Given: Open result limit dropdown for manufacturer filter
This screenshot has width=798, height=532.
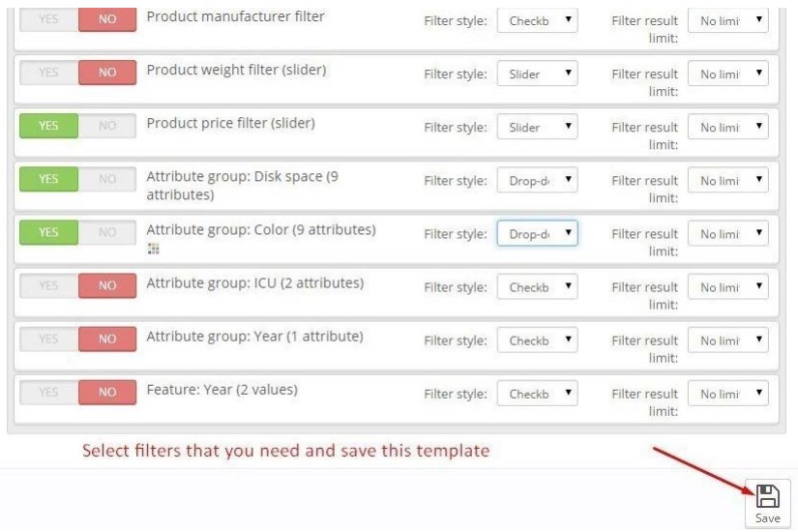Looking at the screenshot, I should coord(727,20).
